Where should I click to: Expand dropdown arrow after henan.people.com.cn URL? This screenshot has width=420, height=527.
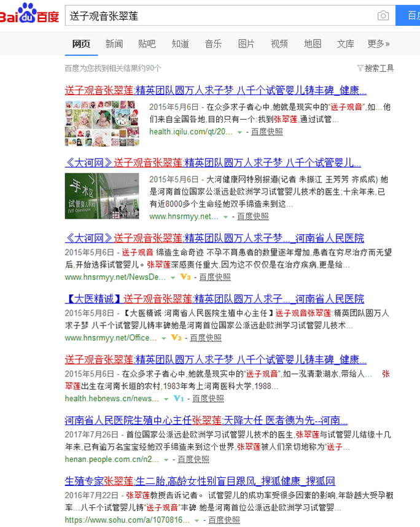pos(166,460)
